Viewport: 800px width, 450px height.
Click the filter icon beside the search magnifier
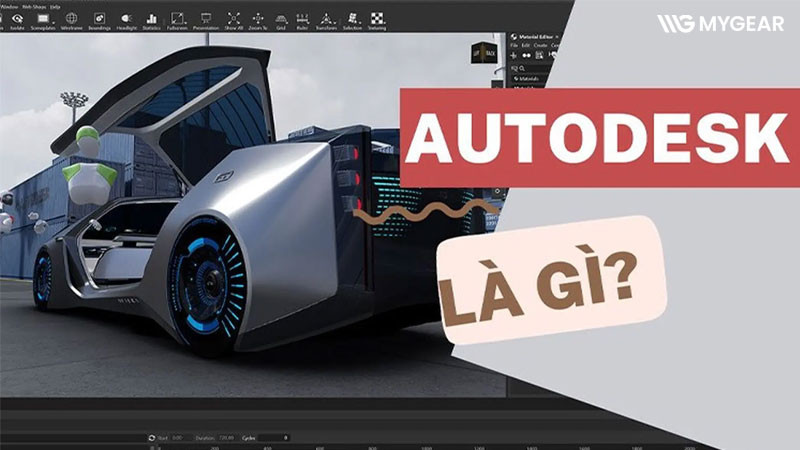click(x=514, y=68)
